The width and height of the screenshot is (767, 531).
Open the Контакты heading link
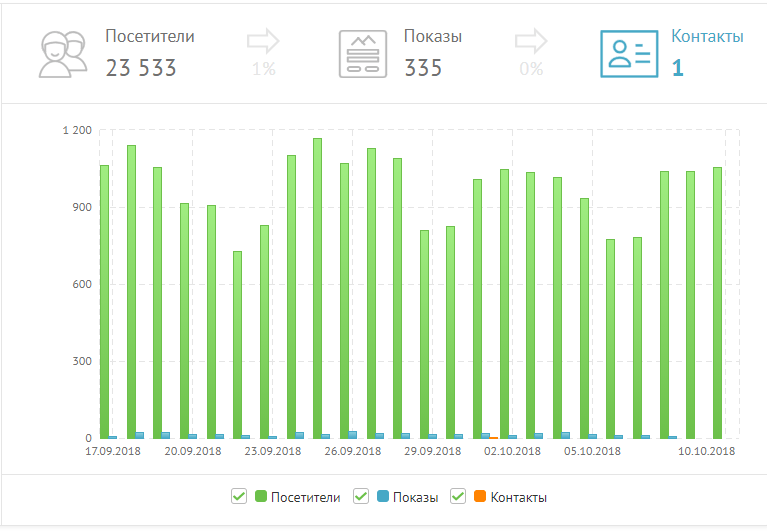pos(707,36)
